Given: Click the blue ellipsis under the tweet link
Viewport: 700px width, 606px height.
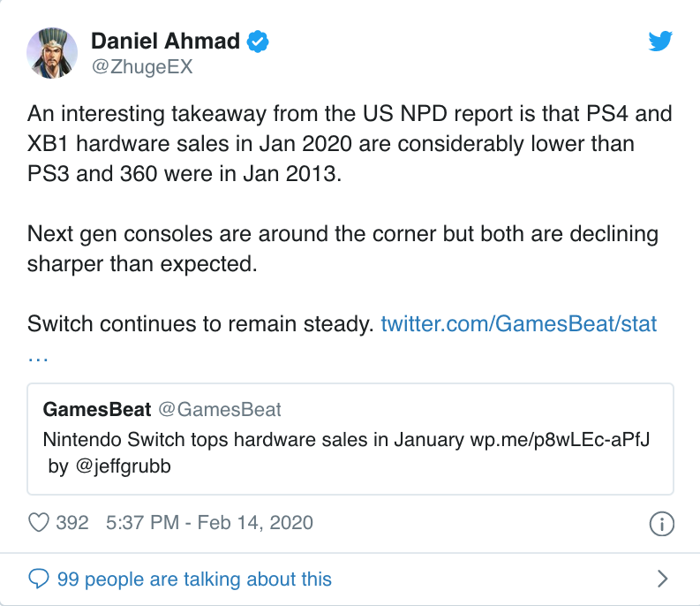Looking at the screenshot, I should (x=38, y=355).
